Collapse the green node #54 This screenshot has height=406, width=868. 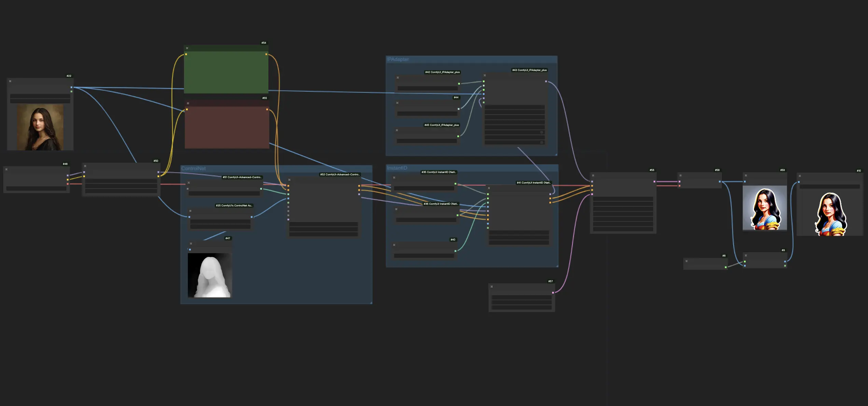187,48
